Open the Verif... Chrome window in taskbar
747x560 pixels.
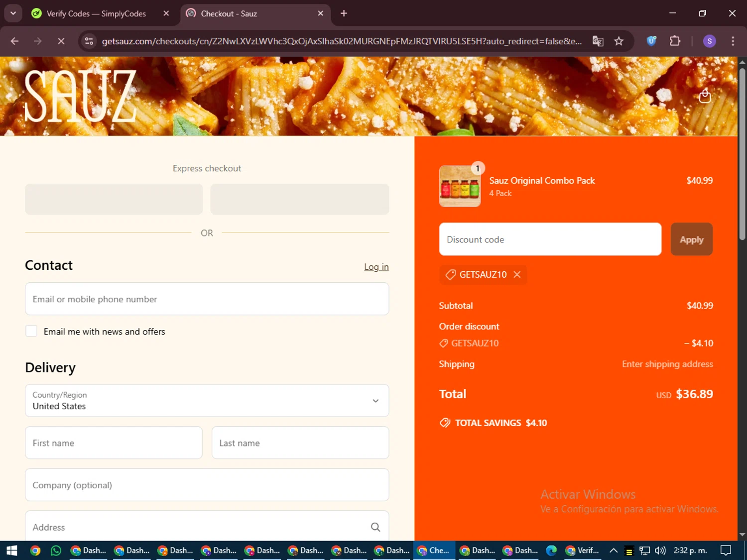(582, 551)
